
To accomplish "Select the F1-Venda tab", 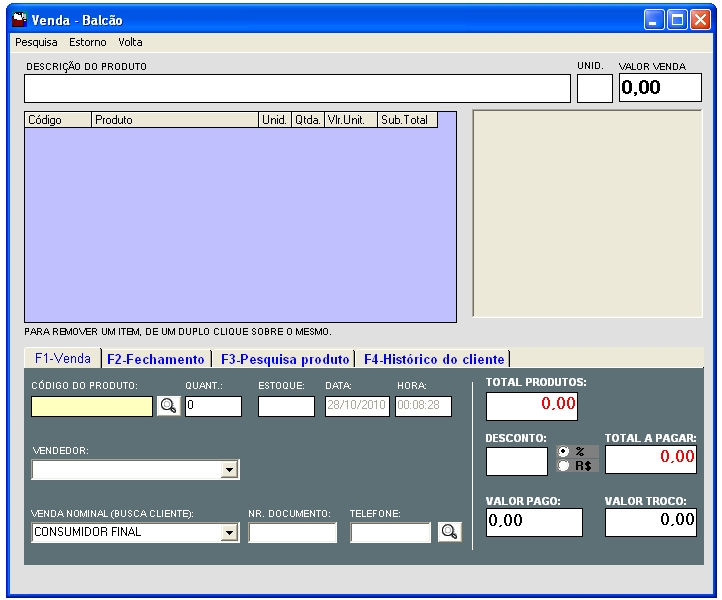I will (62, 358).
